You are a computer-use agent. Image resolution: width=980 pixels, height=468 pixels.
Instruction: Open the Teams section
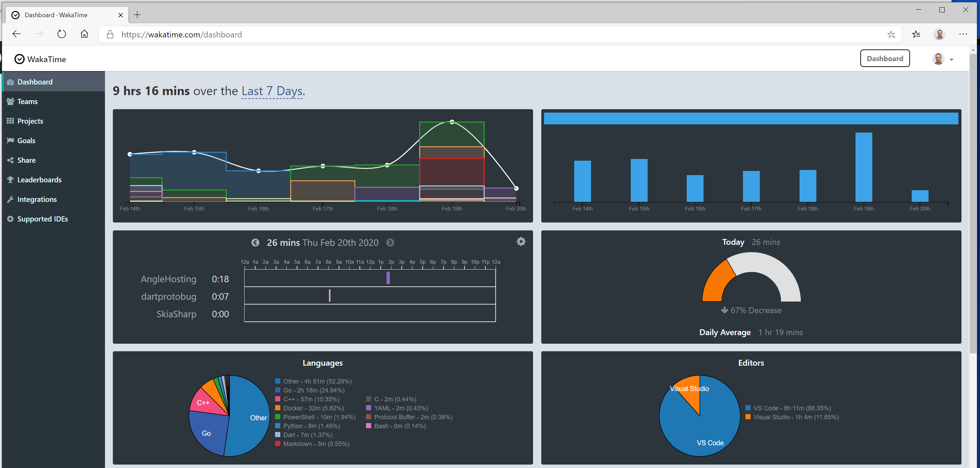(x=27, y=101)
